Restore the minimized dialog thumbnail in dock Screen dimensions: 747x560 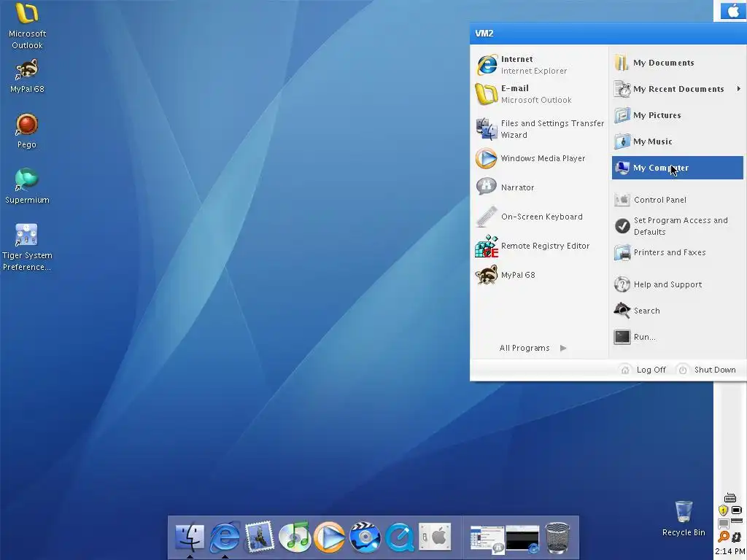click(487, 540)
